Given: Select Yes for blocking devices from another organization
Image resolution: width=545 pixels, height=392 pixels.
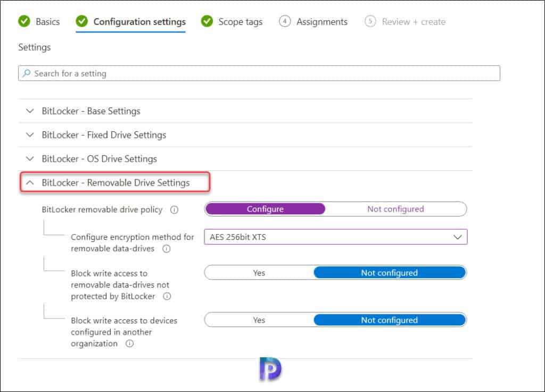Looking at the screenshot, I should [x=259, y=320].
